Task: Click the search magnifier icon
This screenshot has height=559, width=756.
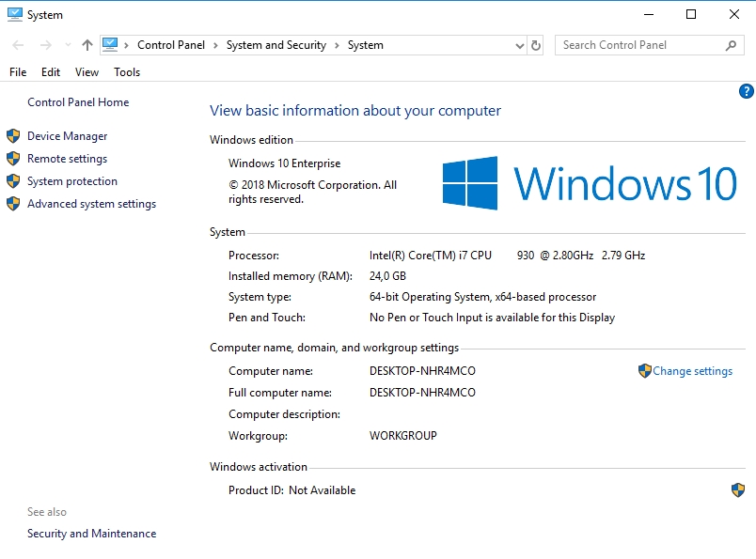Action: tap(731, 45)
